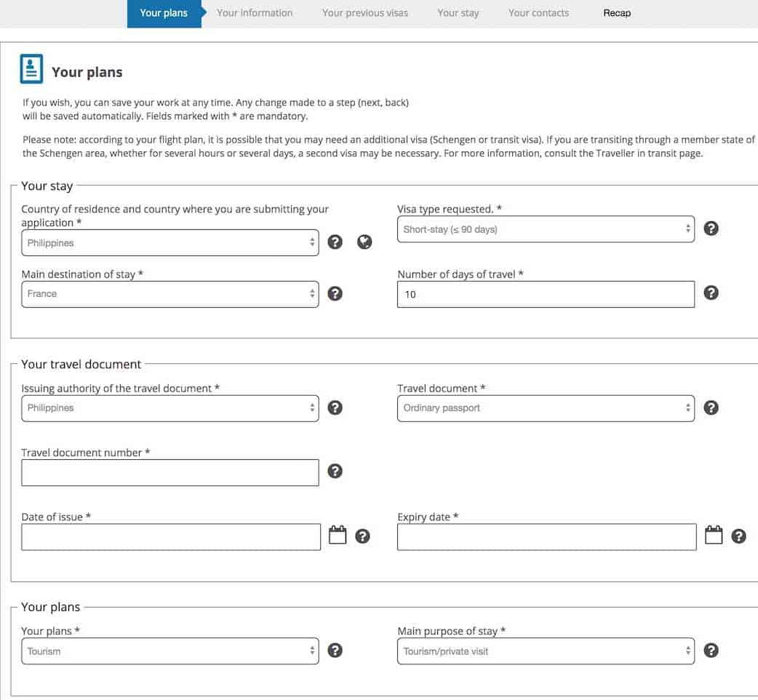
Task: Click help icon beside Number of days of travel
Action: pos(711,293)
